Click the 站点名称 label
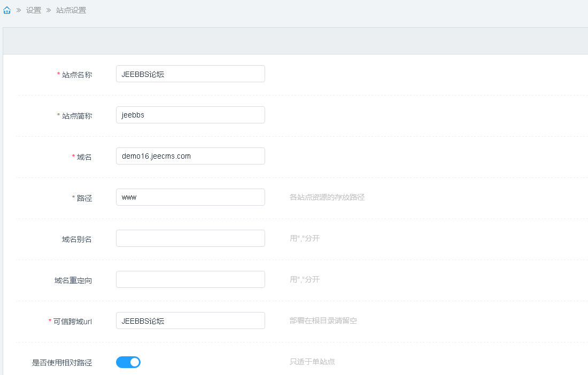This screenshot has width=588, height=375. point(77,75)
